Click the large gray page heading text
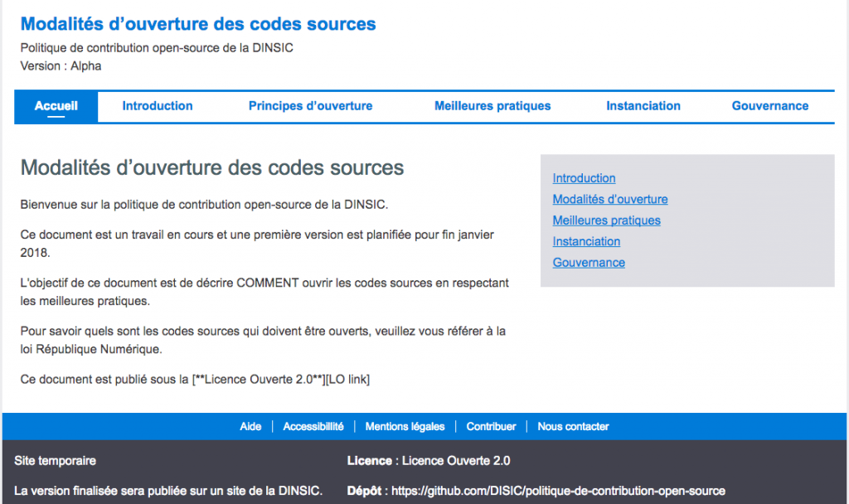 tap(212, 168)
